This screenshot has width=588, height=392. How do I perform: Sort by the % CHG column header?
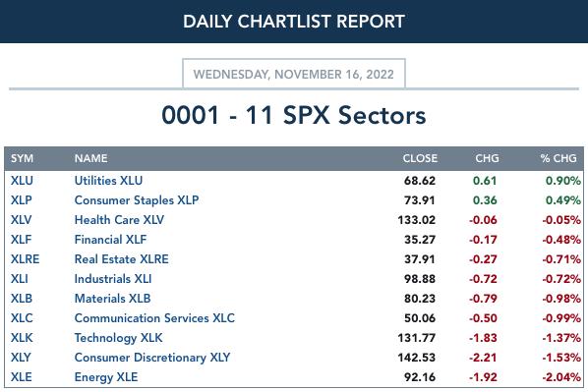pos(559,158)
